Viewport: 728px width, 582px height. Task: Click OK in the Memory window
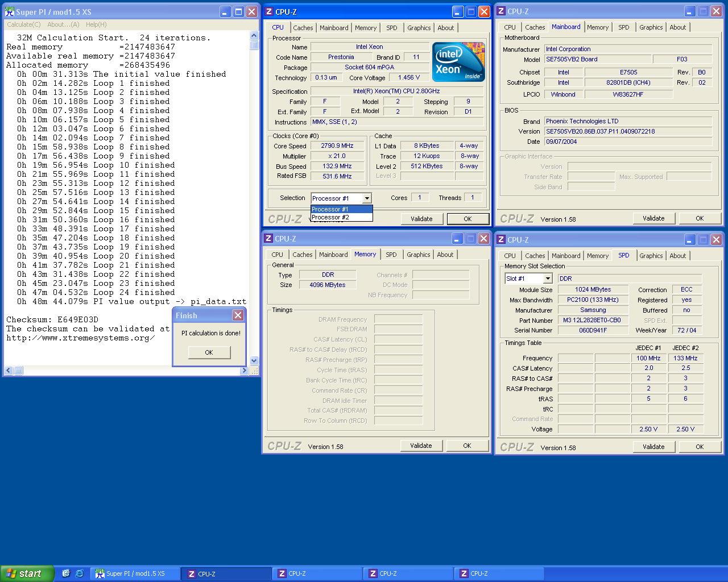point(467,446)
